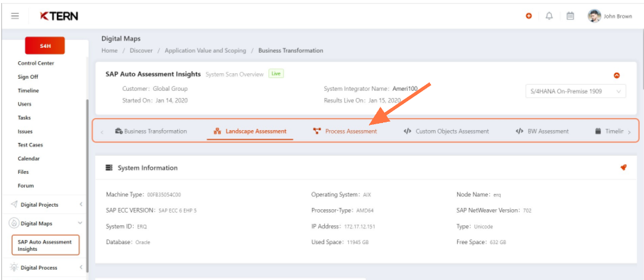Click the sidebar vertical scrollbar

[87, 187]
